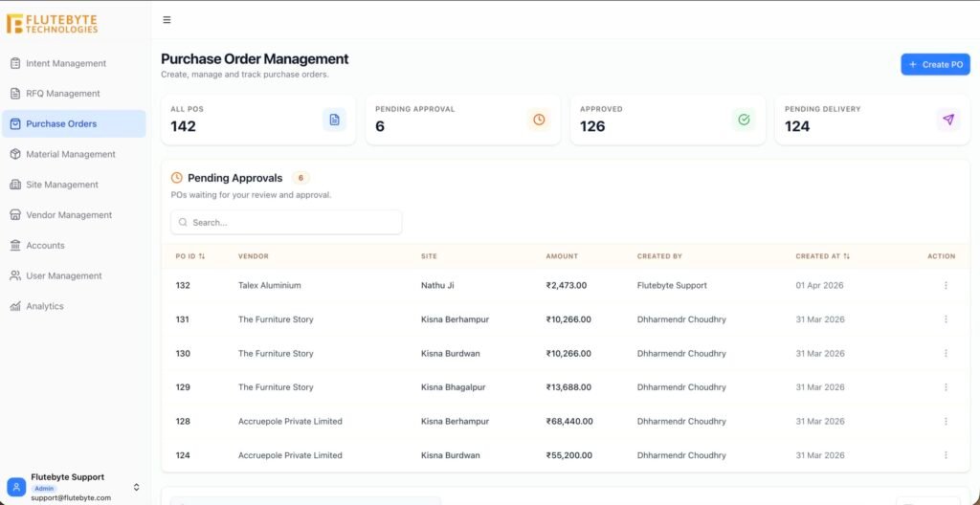Click the Purchase Orders bag icon
Screen dimensions: 980x505
tap(15, 123)
